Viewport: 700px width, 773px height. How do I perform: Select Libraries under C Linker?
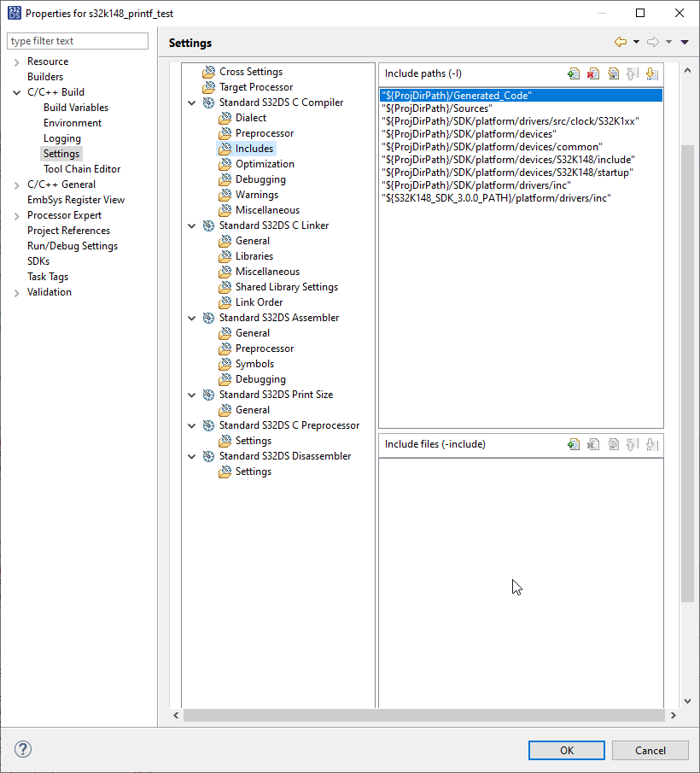254,256
